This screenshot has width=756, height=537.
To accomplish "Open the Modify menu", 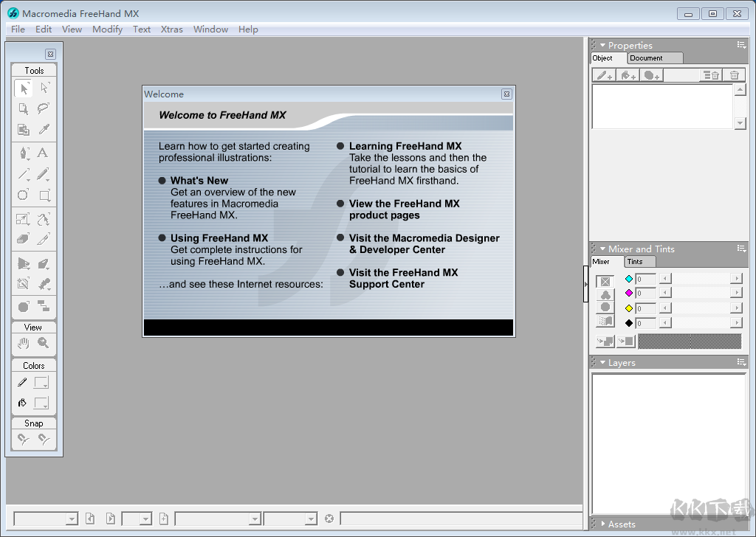I will pos(108,30).
